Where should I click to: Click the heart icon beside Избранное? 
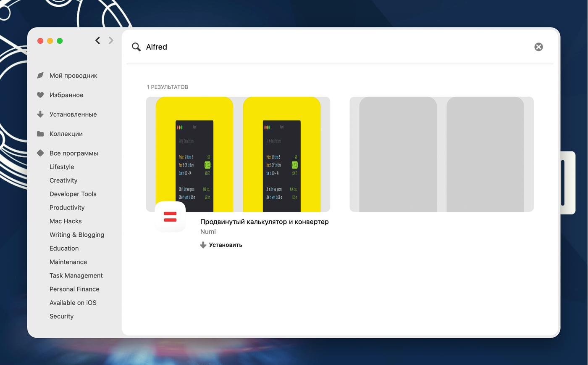pyautogui.click(x=40, y=95)
